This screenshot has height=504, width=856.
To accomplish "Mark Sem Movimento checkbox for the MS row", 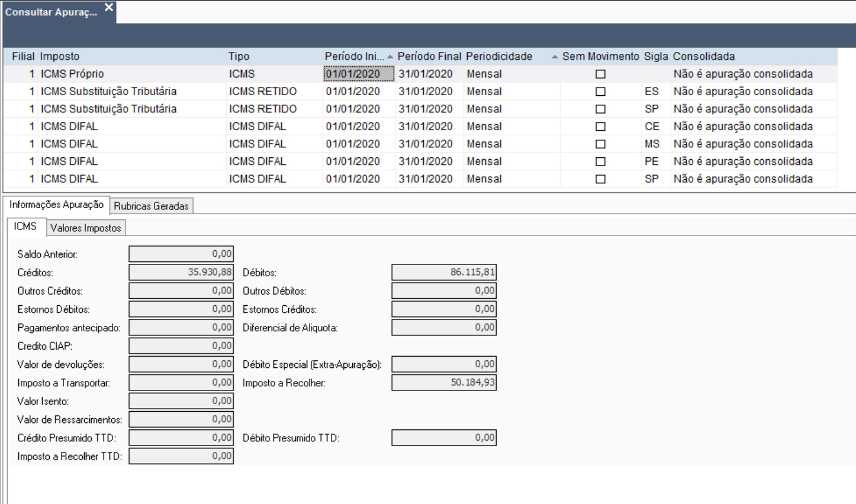I will [x=600, y=144].
